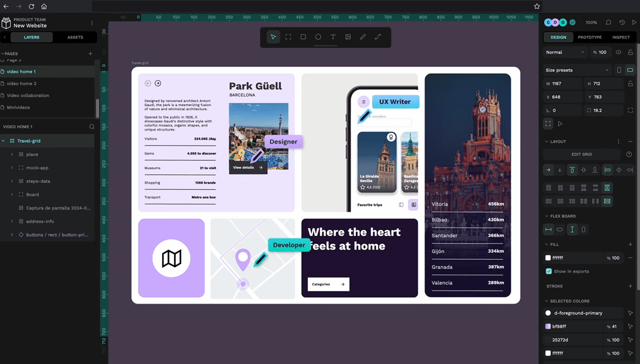Select the Text tool
Viewport: 640px width, 364px height.
(333, 37)
